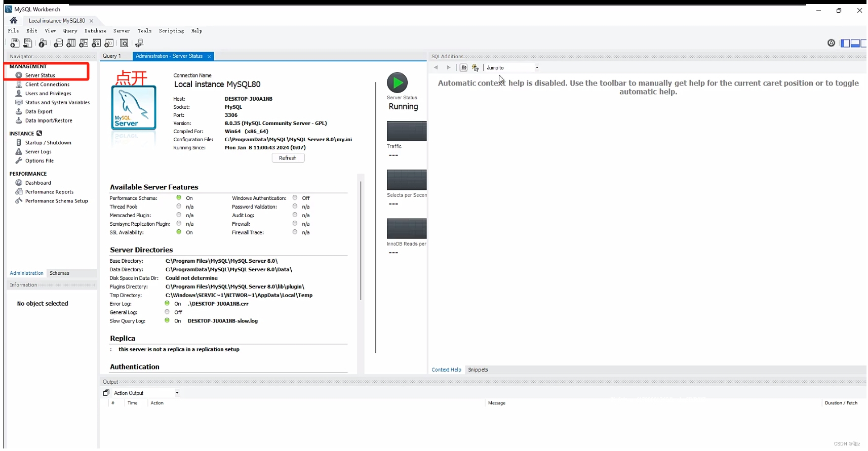Image resolution: width=868 pixels, height=451 pixels.
Task: Click General Log Off indicator
Action: point(167,312)
